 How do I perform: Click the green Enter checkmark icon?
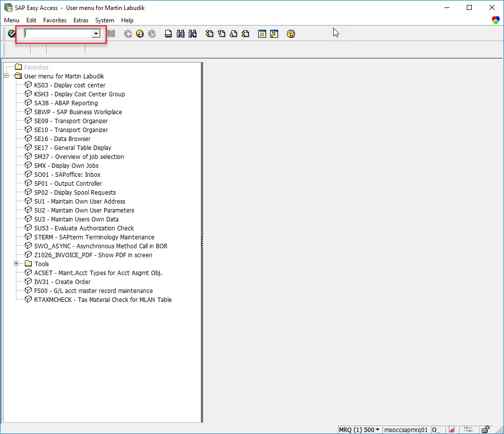(x=12, y=33)
